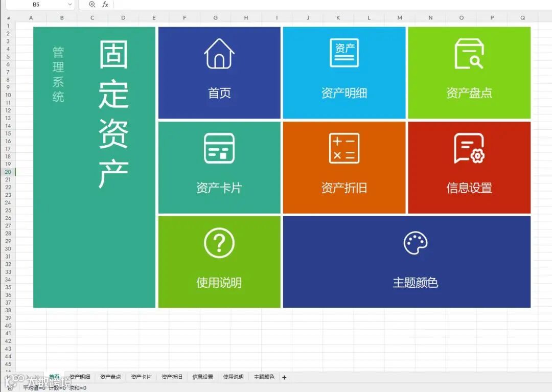Switch to the 首页 sheet tab
Screen dimensions: 552x392
point(54,377)
